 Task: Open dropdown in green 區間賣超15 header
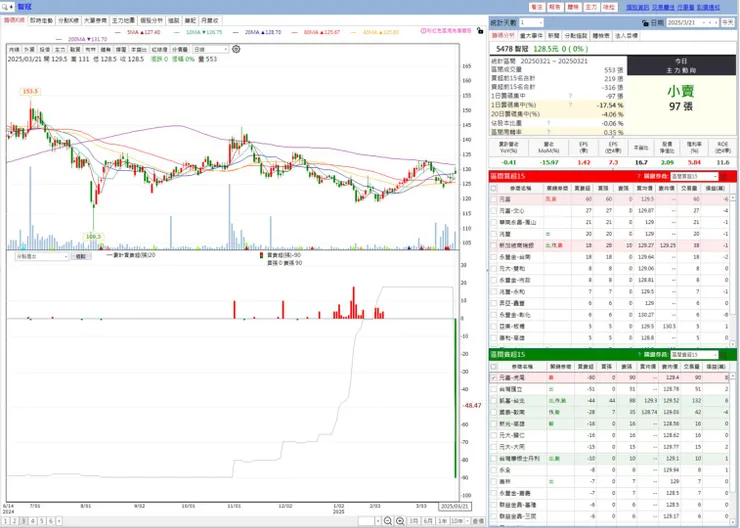tap(694, 354)
